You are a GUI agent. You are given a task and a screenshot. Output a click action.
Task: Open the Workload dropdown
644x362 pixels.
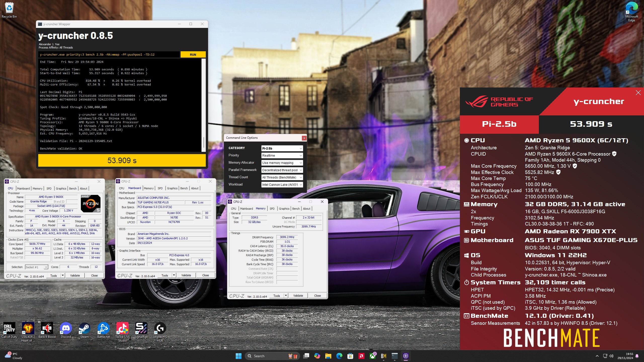(x=282, y=185)
